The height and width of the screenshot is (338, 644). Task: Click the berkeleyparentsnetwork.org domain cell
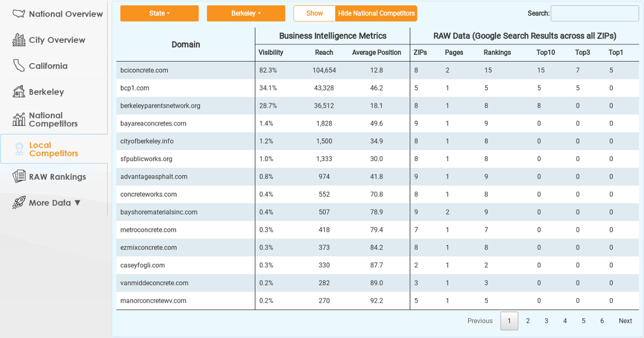click(186, 106)
